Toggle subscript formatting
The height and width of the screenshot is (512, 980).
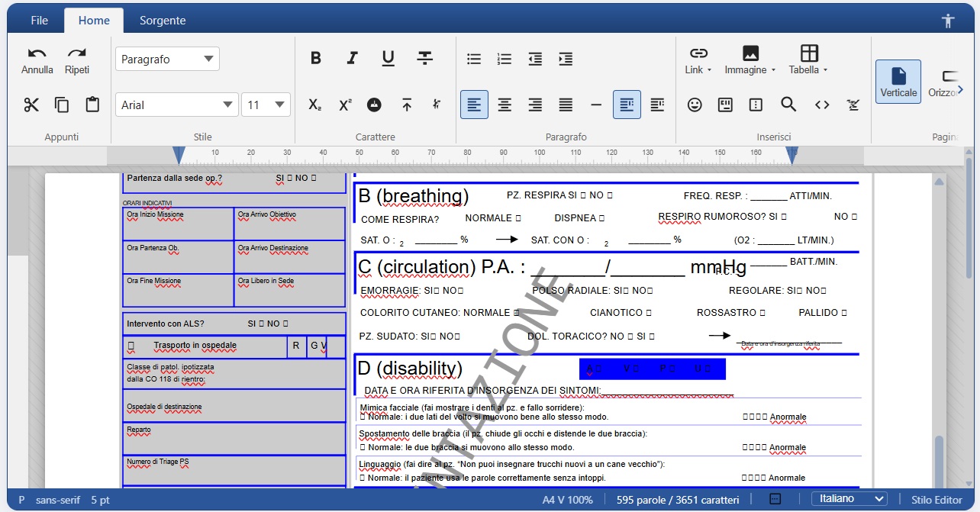pos(315,105)
